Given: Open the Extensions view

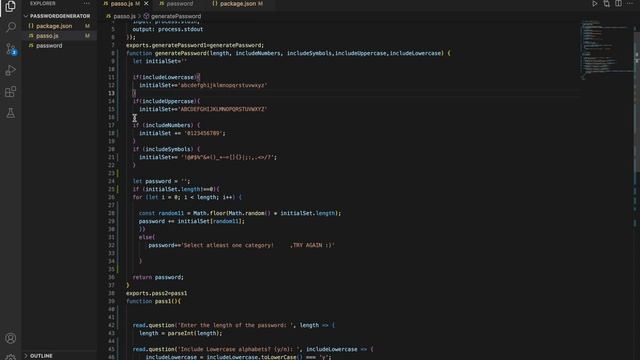Looking at the screenshot, I should click(x=11, y=91).
